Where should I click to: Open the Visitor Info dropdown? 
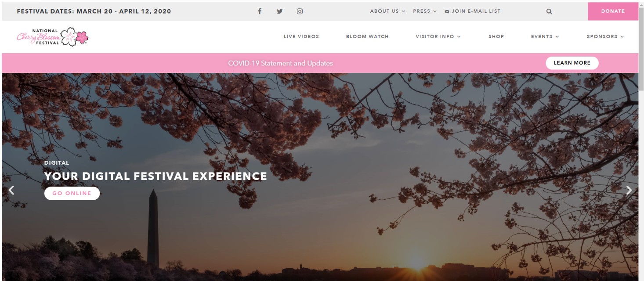click(x=438, y=36)
